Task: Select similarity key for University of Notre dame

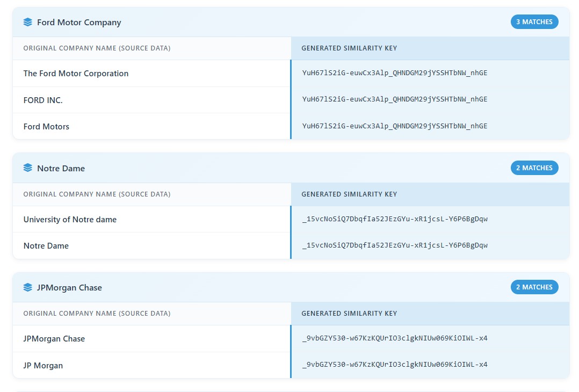Action: [395, 219]
